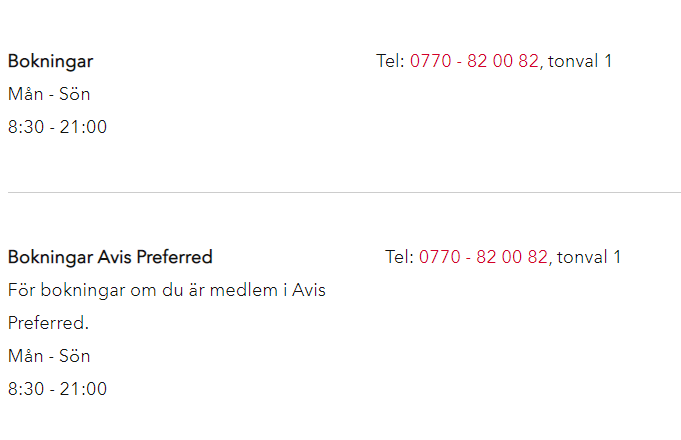
Task: Click the Avis Preferred phone number link
Action: [483, 257]
